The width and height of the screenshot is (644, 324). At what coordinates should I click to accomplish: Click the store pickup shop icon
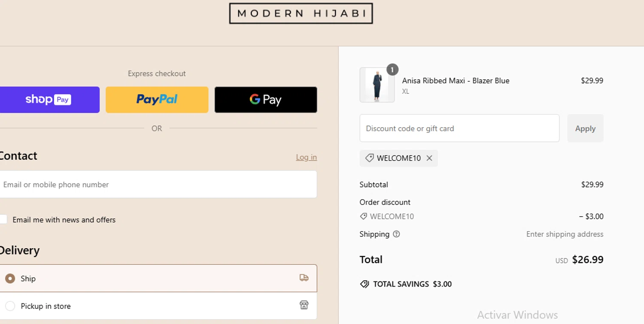point(304,306)
